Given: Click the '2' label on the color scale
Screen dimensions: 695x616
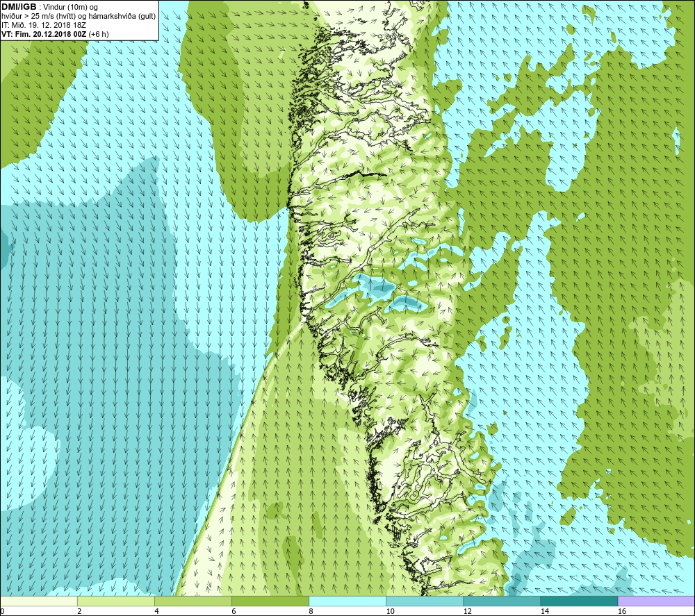Looking at the screenshot, I should (x=79, y=612).
